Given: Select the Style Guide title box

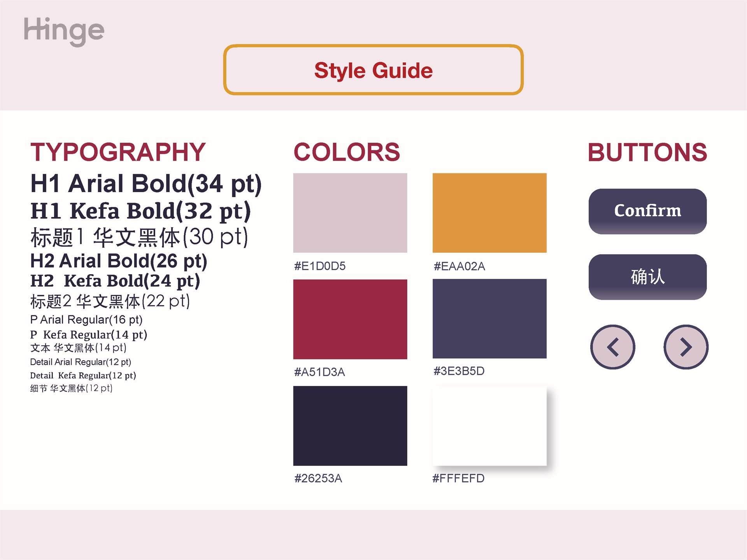Looking at the screenshot, I should click(x=373, y=70).
